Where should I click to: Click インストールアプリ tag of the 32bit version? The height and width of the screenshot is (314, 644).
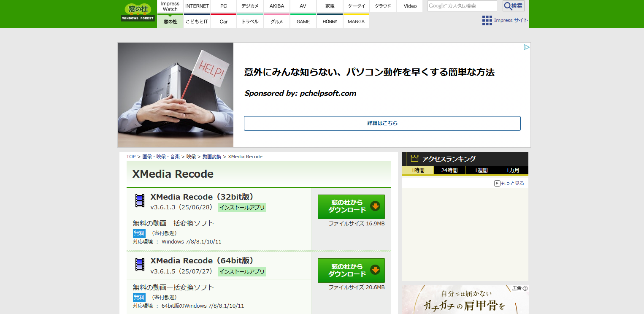tap(242, 207)
